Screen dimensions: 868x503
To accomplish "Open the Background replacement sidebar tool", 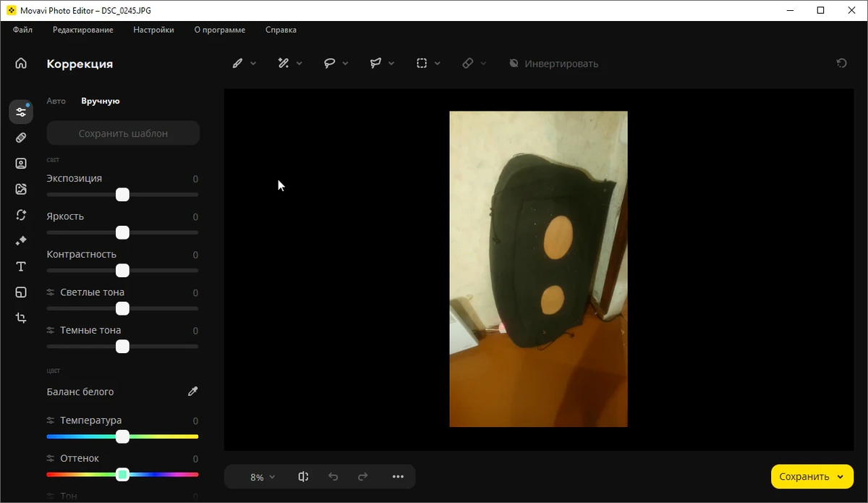I will pyautogui.click(x=21, y=189).
